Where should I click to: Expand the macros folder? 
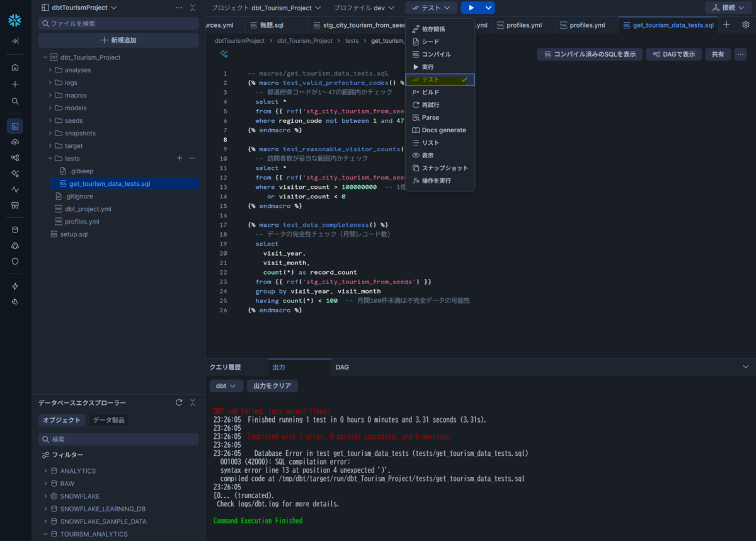pos(50,95)
